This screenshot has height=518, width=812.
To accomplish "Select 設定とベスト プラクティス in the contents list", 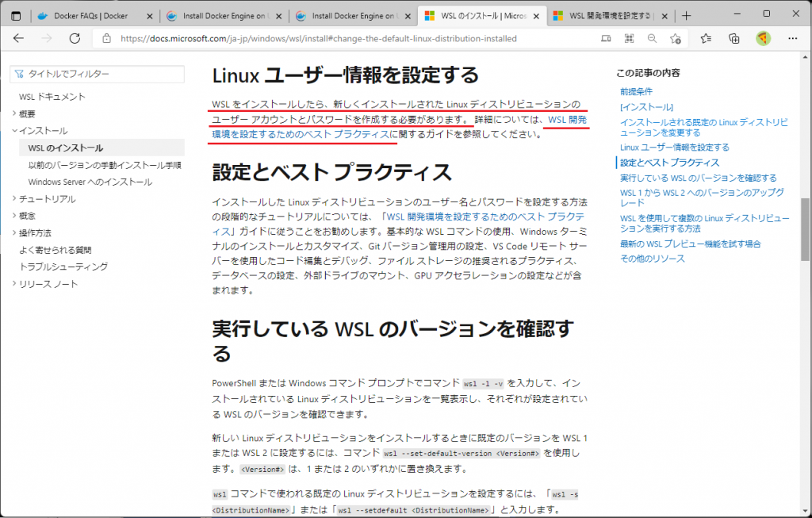I will coord(669,163).
